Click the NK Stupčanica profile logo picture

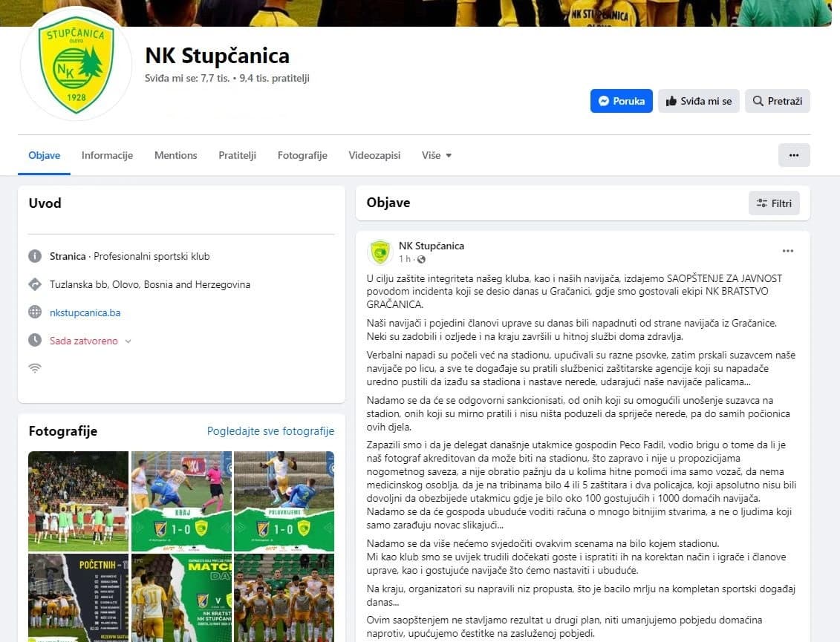76,65
